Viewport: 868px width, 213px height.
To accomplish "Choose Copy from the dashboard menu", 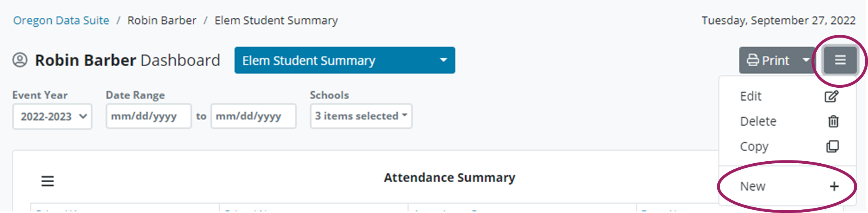I will pos(754,146).
